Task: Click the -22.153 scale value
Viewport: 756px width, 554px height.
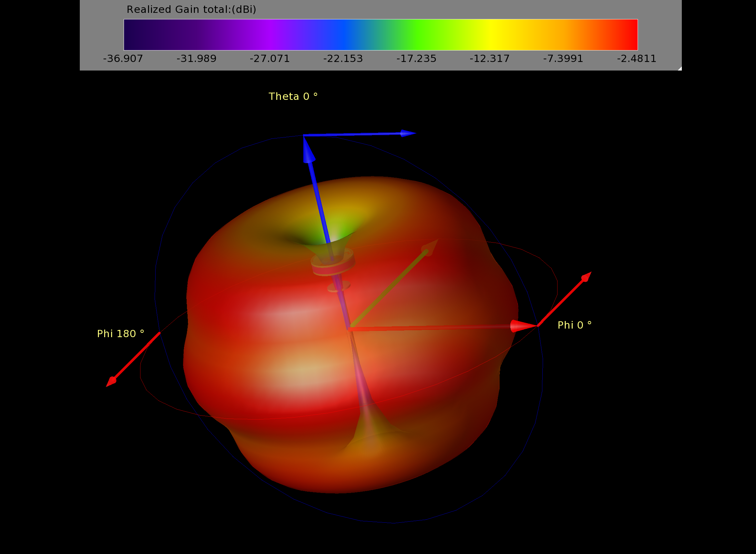Action: tap(343, 59)
